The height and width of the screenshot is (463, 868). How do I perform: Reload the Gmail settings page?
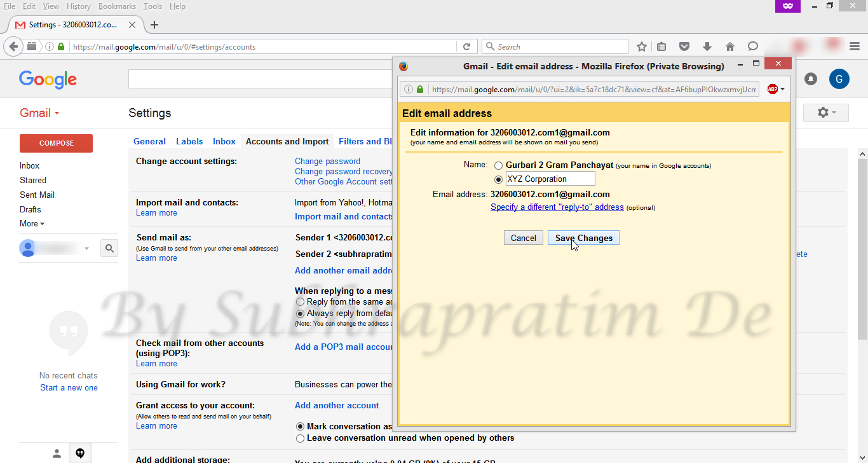coord(466,46)
